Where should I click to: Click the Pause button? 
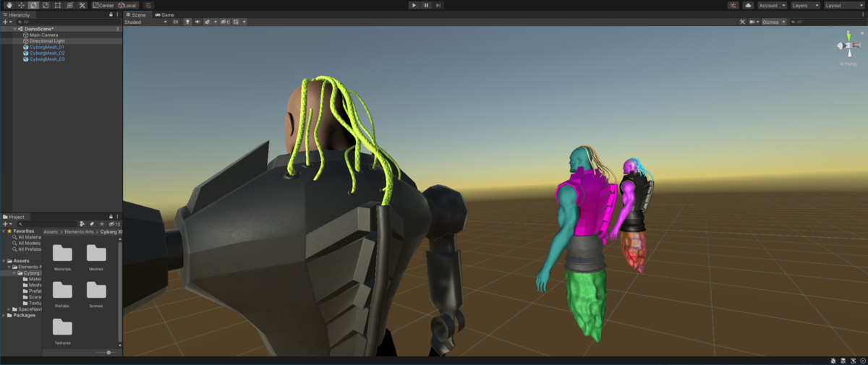tap(426, 5)
